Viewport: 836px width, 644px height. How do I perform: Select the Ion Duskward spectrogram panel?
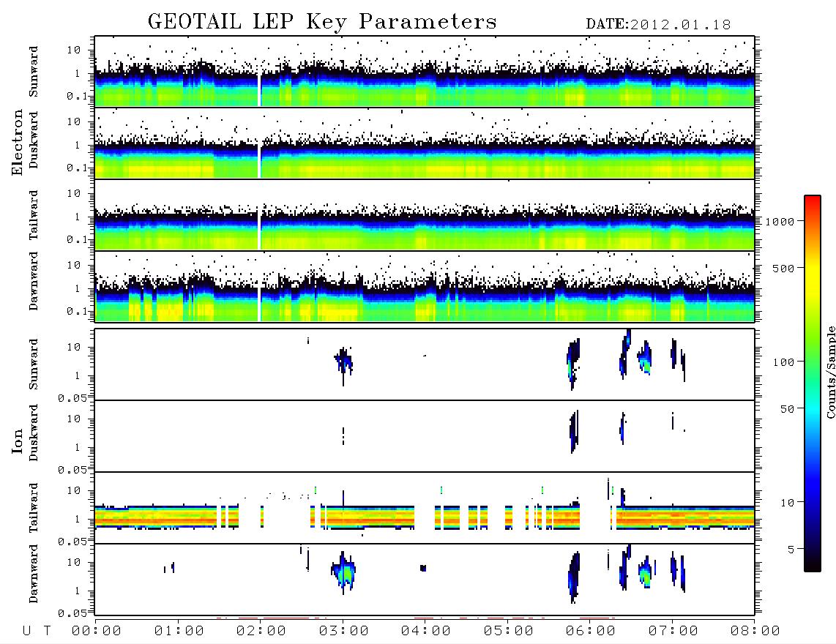(425, 436)
